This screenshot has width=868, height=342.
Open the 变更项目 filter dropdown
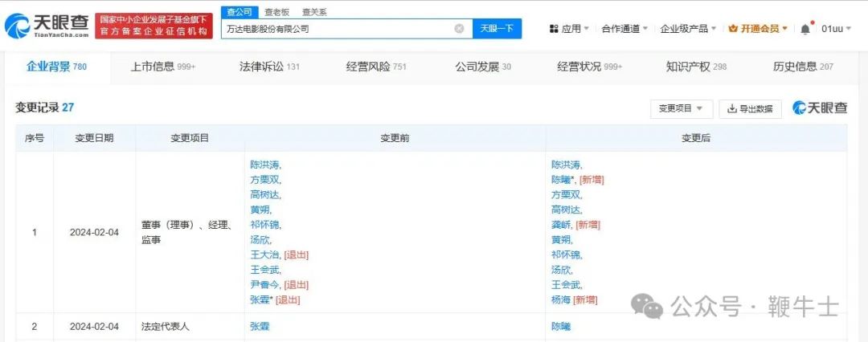[681, 109]
